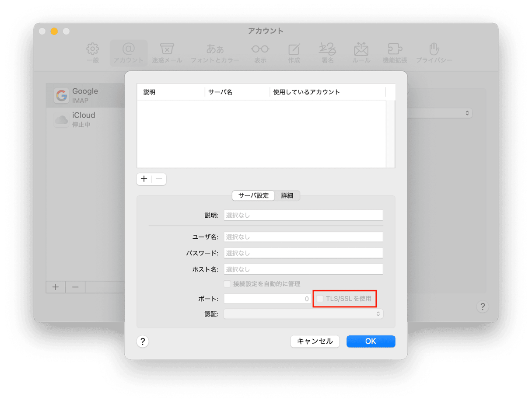
Task: Confirm with the OK button
Action: pos(371,341)
